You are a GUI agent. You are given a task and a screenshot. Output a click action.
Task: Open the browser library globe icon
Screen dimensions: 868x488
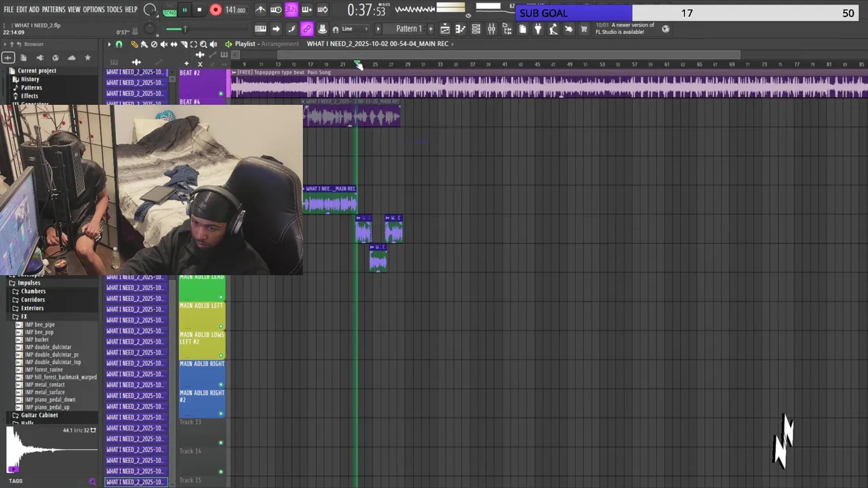(56, 58)
